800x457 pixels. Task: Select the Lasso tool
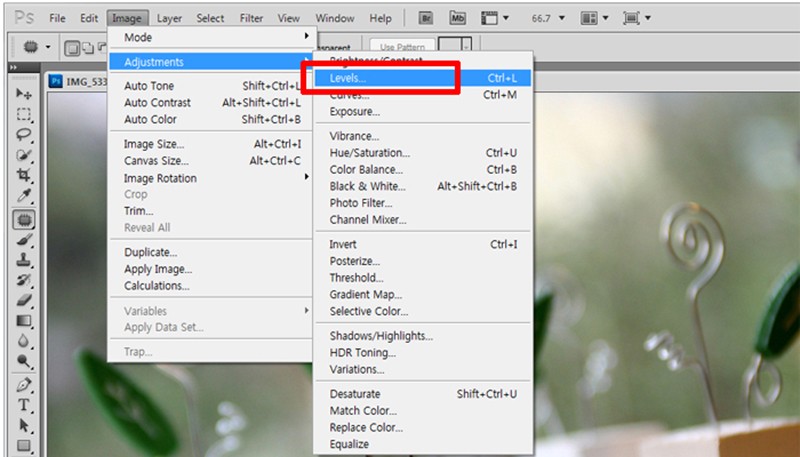tap(23, 135)
